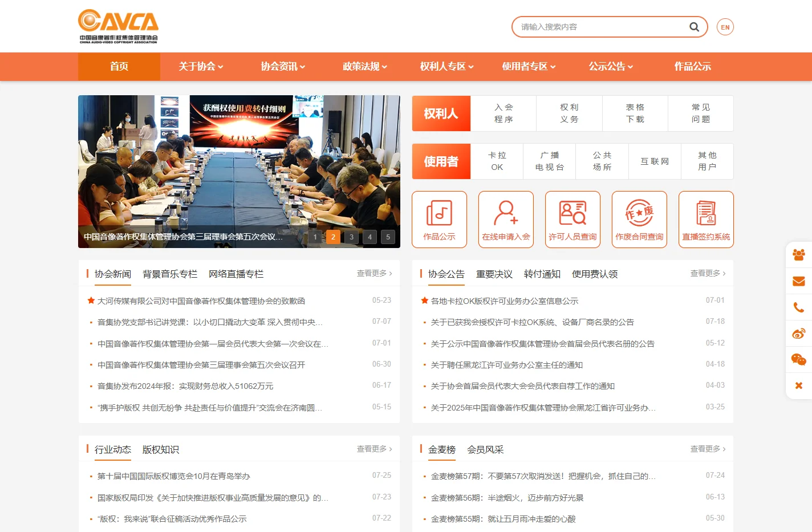Expand the 协会资讯 dropdown menu
The image size is (812, 532).
pos(283,66)
